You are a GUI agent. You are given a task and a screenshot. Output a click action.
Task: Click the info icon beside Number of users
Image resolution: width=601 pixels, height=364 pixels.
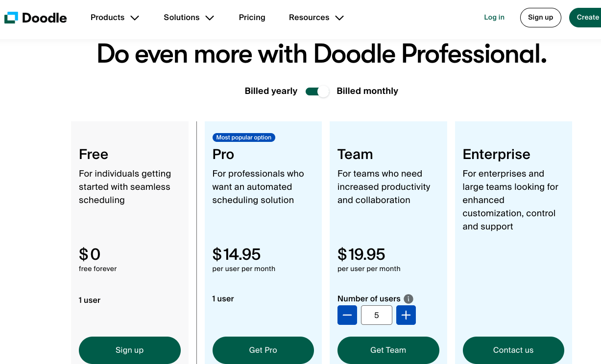409,299
